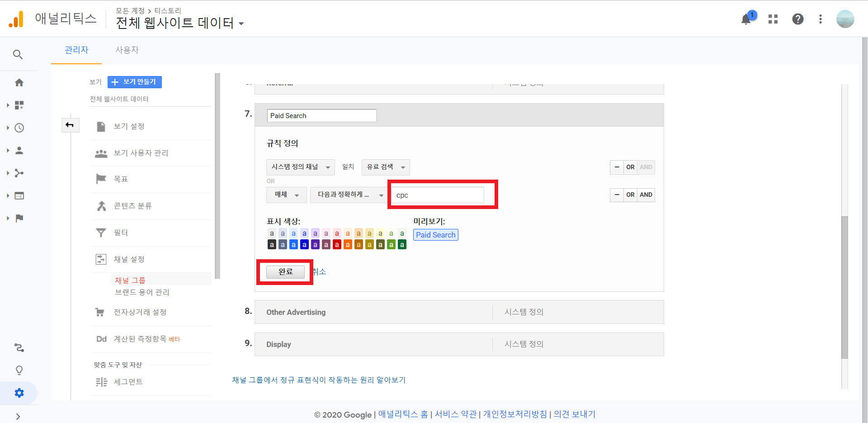Remove the cpc rule with minus button
The image size is (868, 423).
[617, 195]
